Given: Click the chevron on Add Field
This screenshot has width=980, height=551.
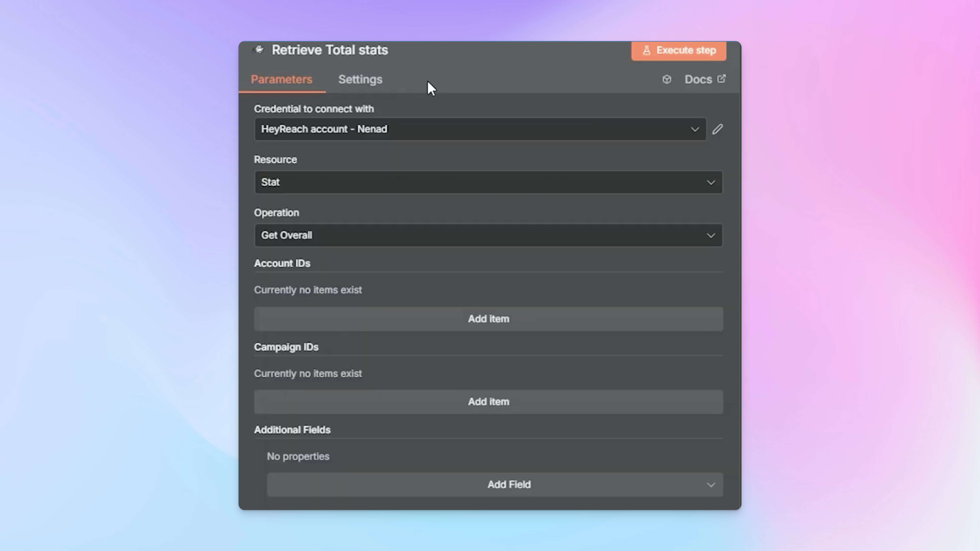Looking at the screenshot, I should [x=711, y=485].
